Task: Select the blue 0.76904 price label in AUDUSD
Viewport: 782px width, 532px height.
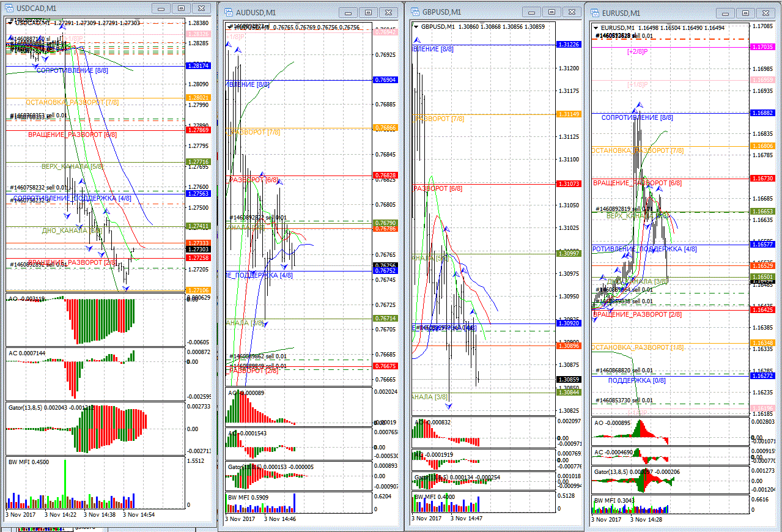Action: coord(385,80)
